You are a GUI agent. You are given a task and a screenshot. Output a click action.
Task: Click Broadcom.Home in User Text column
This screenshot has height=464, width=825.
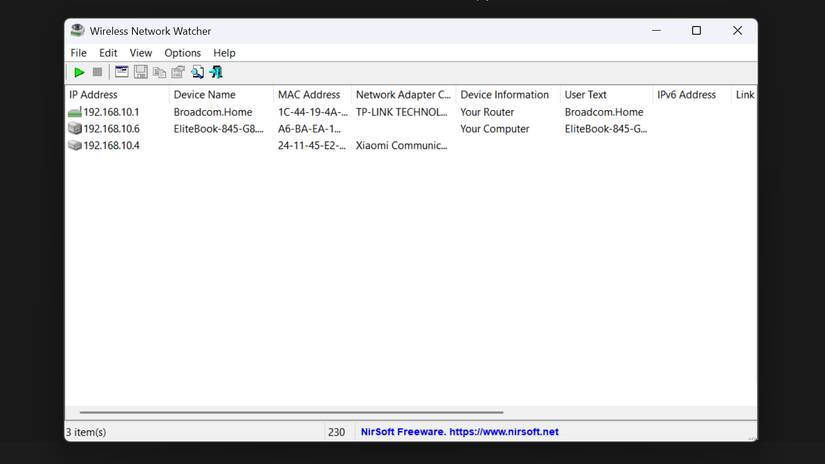(603, 112)
